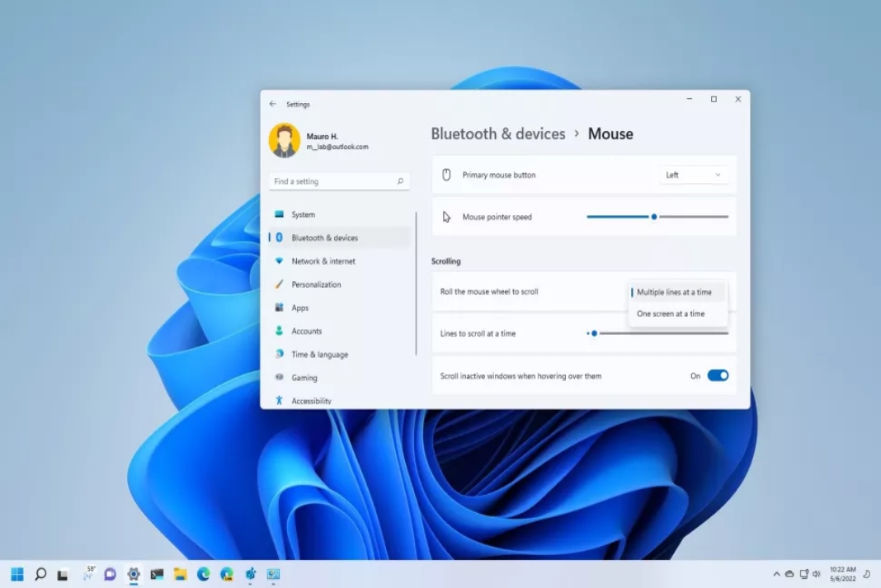This screenshot has width=881, height=588.
Task: Click the Network & internet icon
Action: pos(279,261)
